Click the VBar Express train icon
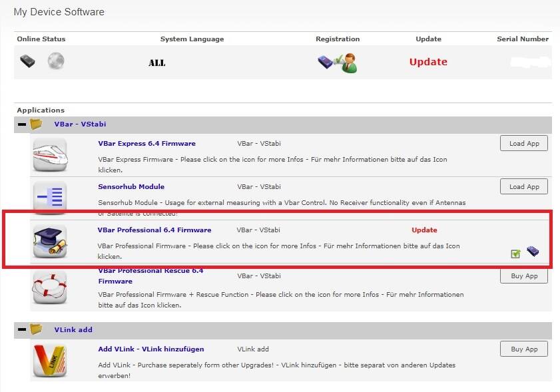Viewport: 560px width, 392px height. click(50, 155)
